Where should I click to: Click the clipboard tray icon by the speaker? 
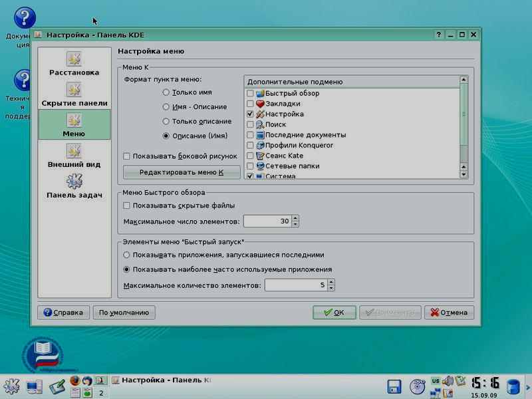460,381
